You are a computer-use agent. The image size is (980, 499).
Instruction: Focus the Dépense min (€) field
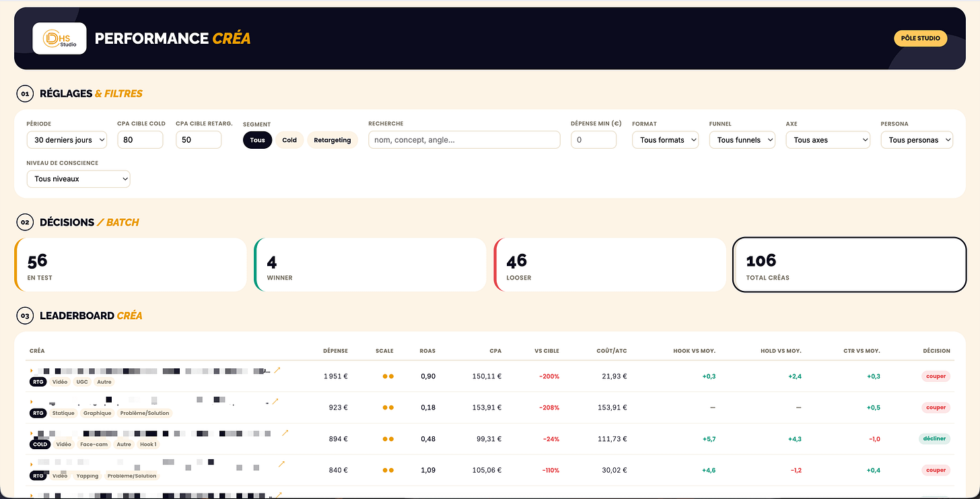tap(594, 140)
